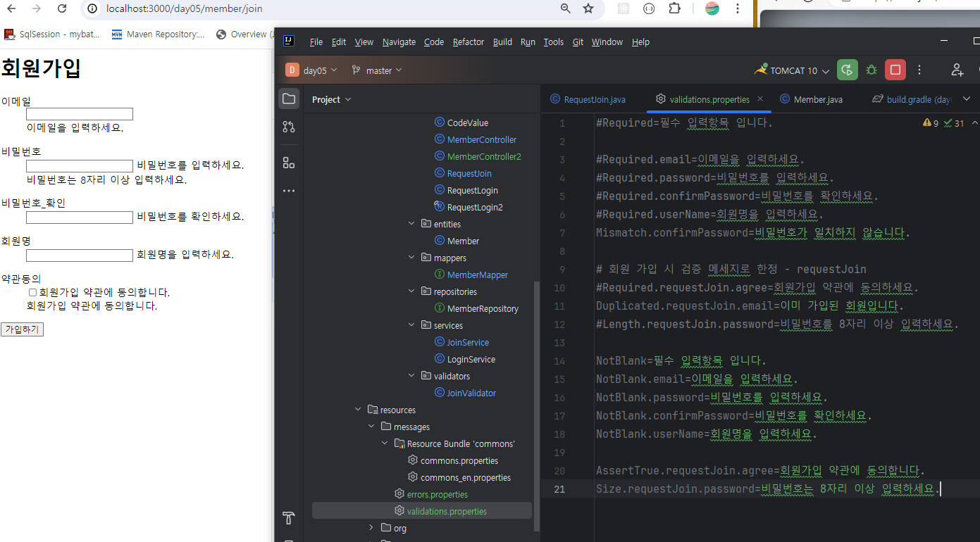Rerun the TOMCAT 10 configuration

(848, 70)
